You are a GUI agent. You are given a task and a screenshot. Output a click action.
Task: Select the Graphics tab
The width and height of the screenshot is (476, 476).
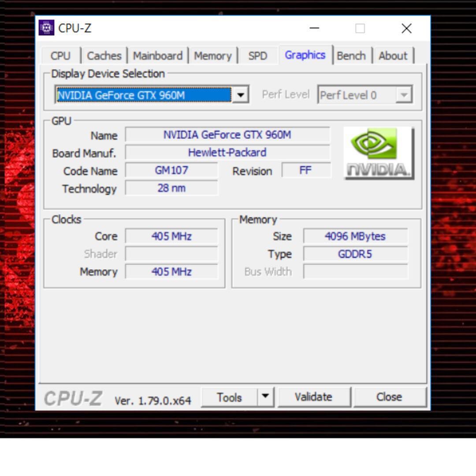click(x=305, y=55)
